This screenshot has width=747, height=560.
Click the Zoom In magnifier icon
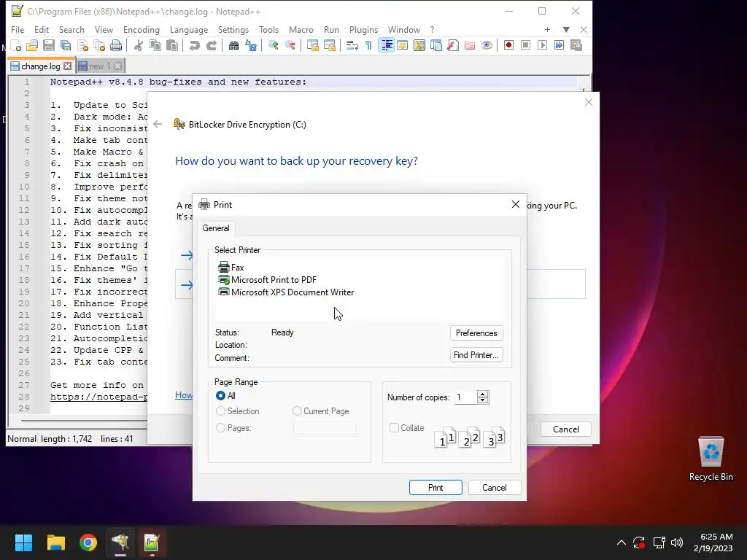273,45
